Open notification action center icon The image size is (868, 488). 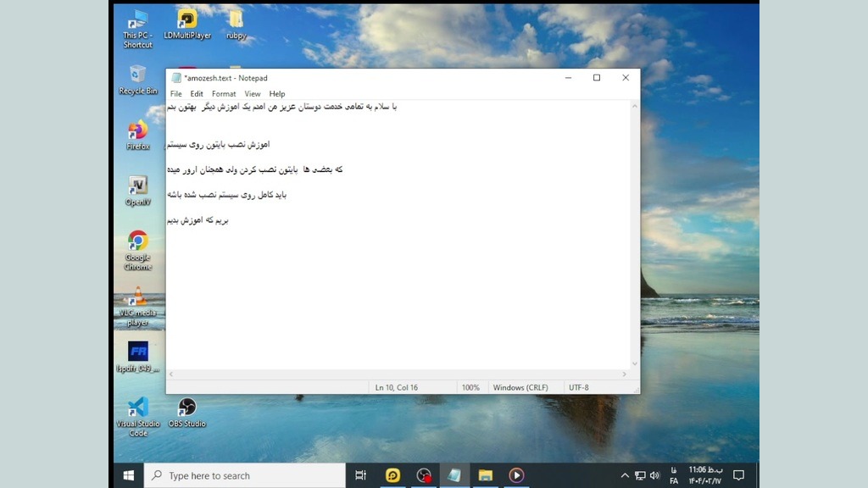[738, 475]
